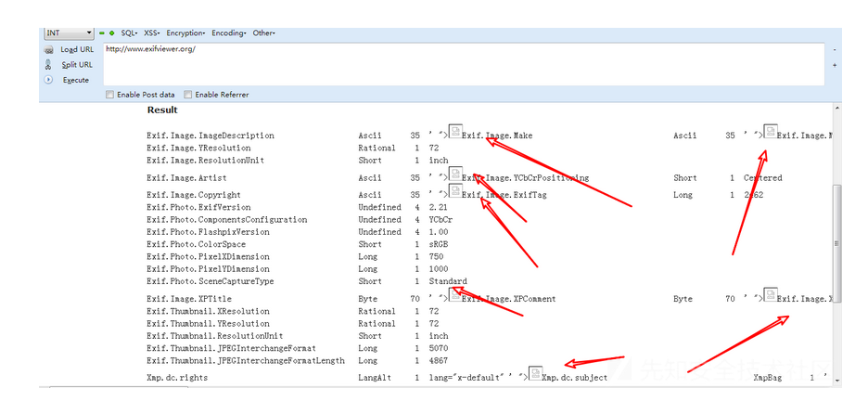Viewport: 868px width, 401px height.
Task: Click the Execute play icon
Action: [49, 80]
